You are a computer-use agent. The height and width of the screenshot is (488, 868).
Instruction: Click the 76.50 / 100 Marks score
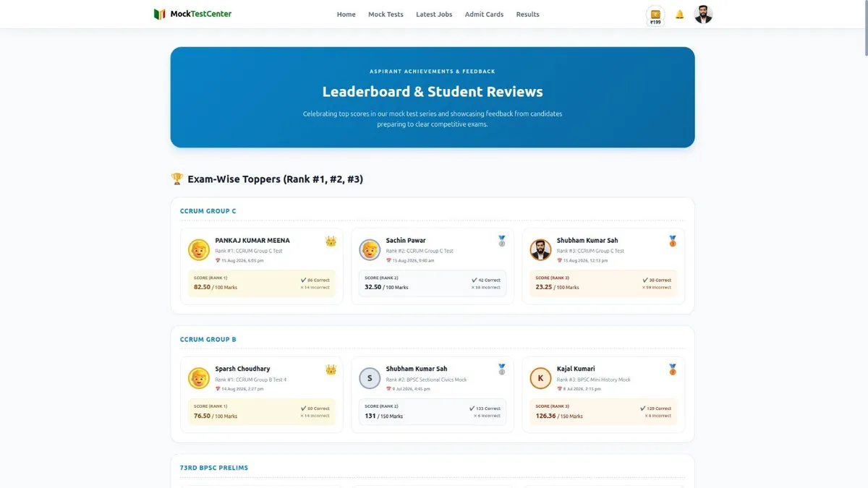click(216, 416)
